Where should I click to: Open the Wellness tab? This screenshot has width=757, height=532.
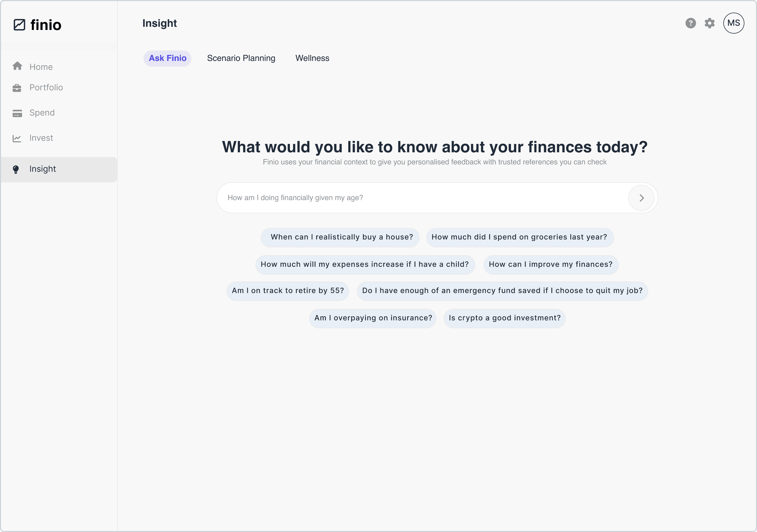point(312,58)
